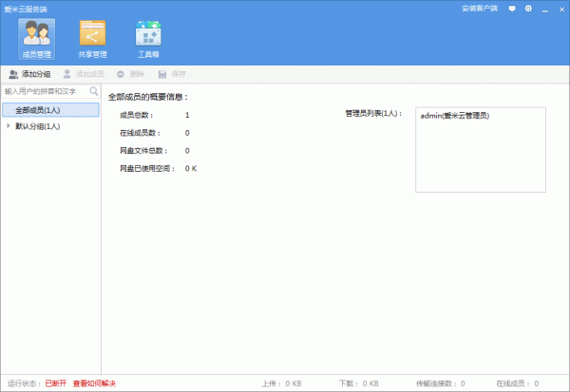Open the 工具箱 toolbox section
This screenshot has height=392, width=570.
148,39
